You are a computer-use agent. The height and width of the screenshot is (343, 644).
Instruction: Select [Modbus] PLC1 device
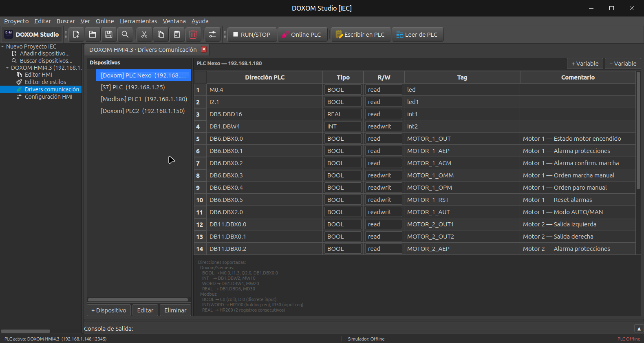point(143,99)
